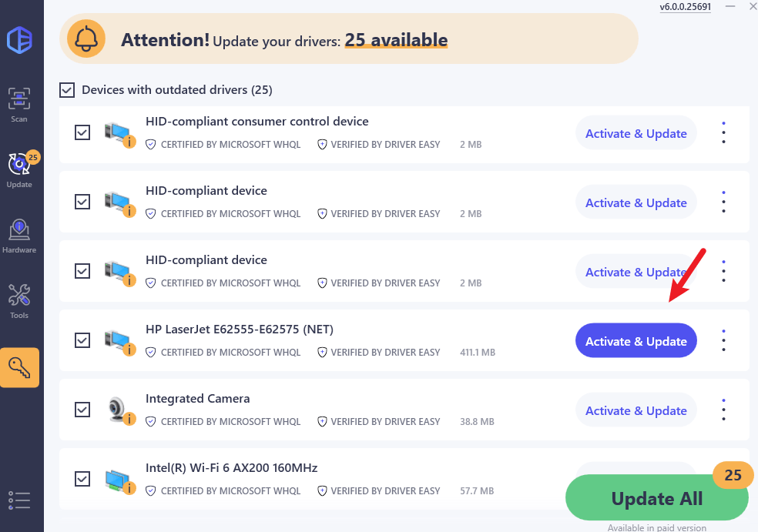Uncheck Devices with outdated drivers checkbox
Viewport: 758px width, 532px height.
[x=67, y=90]
